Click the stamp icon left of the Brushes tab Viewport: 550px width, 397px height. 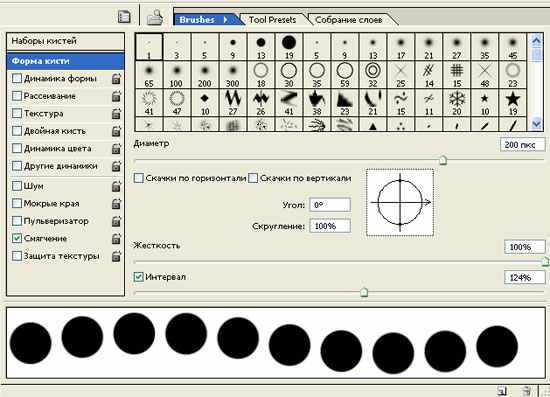(155, 17)
